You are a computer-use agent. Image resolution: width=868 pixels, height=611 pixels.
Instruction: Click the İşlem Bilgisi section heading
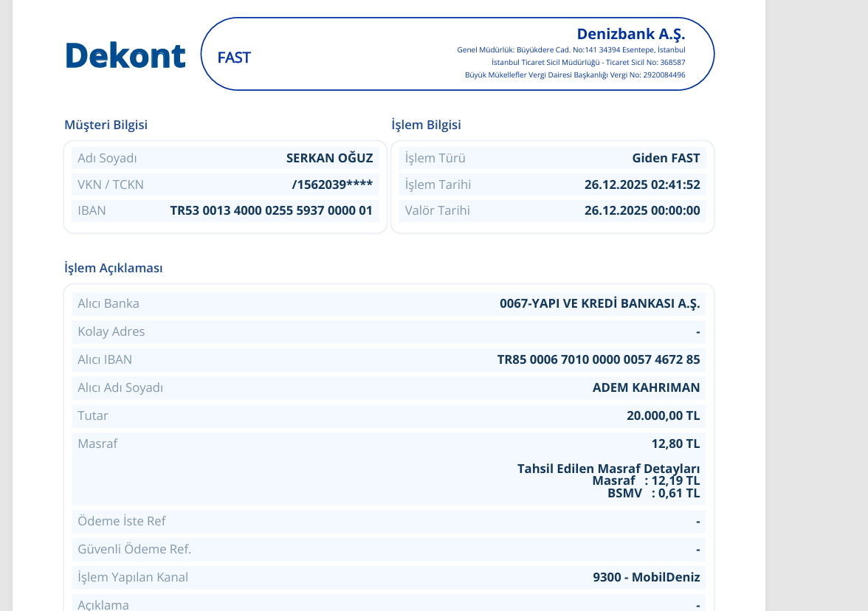(426, 125)
